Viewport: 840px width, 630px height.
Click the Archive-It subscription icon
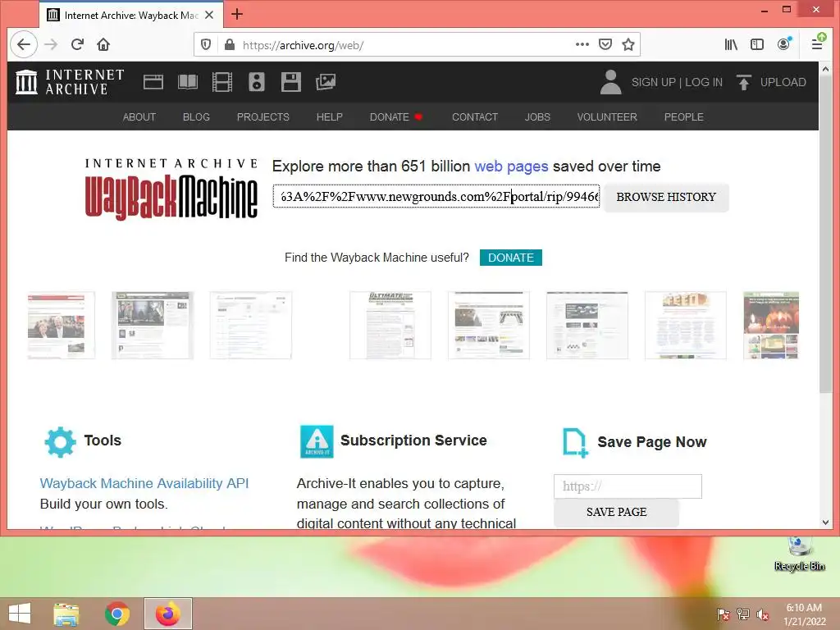(317, 441)
